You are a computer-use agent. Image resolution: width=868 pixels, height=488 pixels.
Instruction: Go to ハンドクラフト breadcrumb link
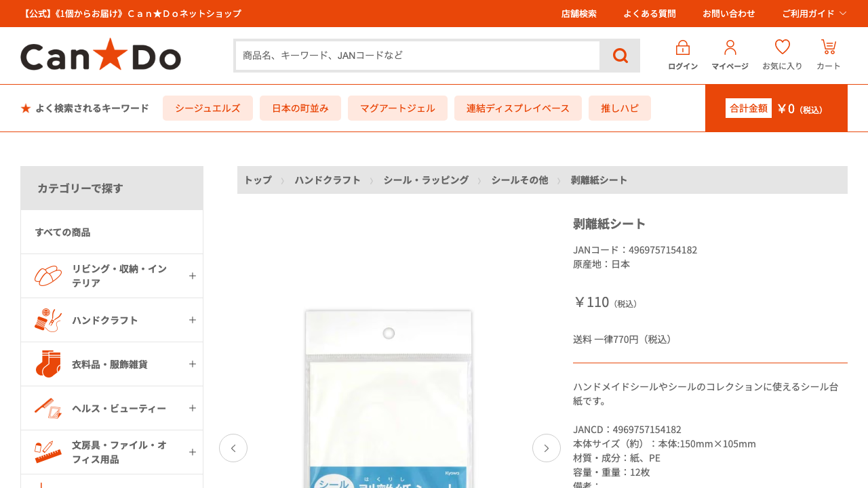pyautogui.click(x=328, y=180)
